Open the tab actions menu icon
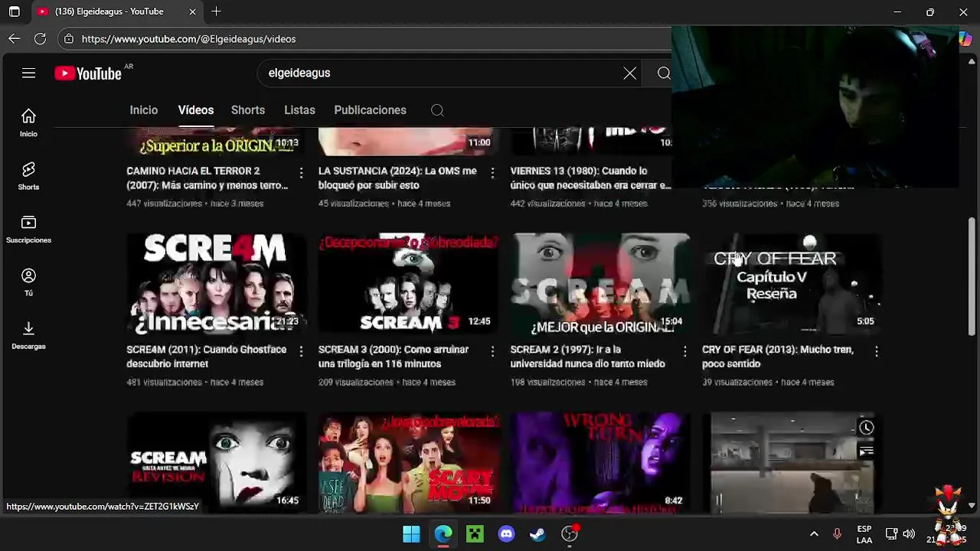This screenshot has width=980, height=551. pyautogui.click(x=14, y=11)
